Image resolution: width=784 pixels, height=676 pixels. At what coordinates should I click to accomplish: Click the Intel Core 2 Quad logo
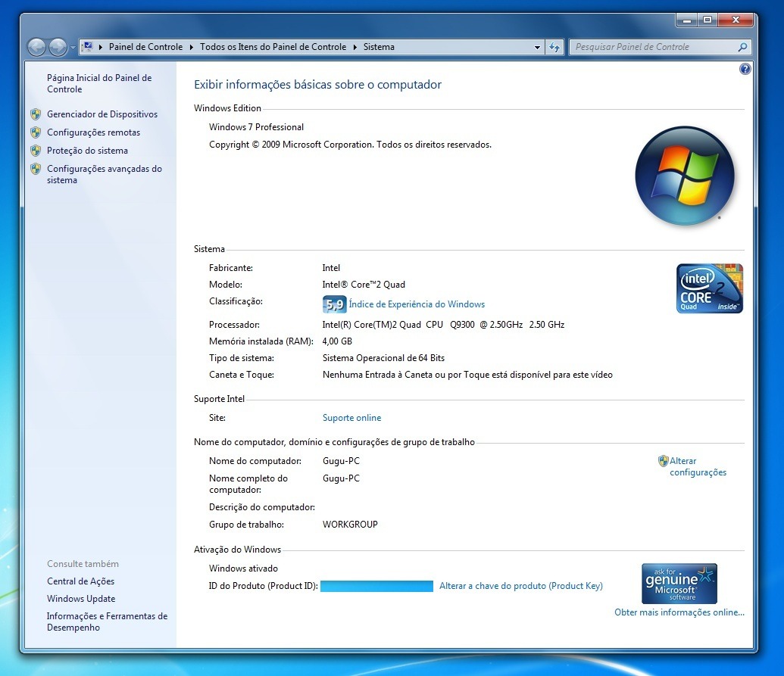[x=710, y=288]
